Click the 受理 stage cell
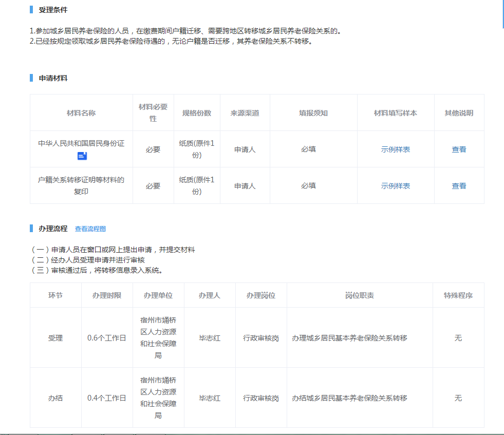504x435 pixels. click(x=55, y=338)
